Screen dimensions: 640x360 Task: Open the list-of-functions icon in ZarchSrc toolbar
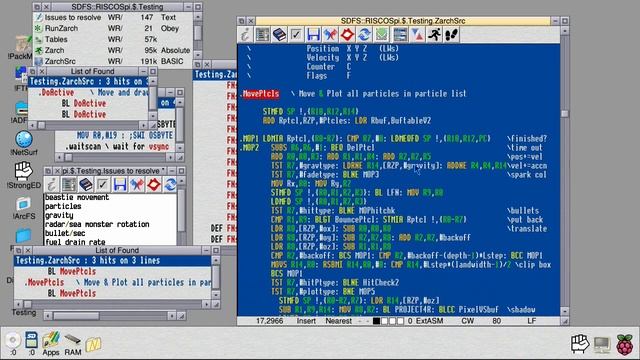point(262,35)
